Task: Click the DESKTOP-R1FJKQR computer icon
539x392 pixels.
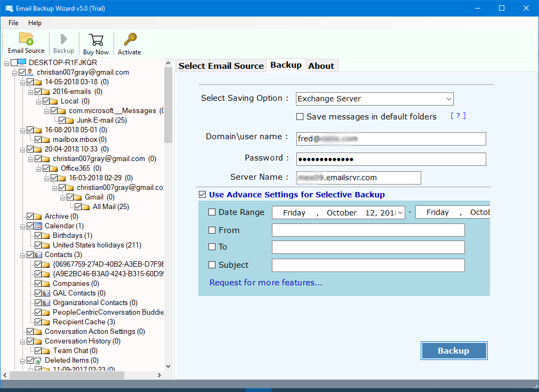Action: pos(22,62)
